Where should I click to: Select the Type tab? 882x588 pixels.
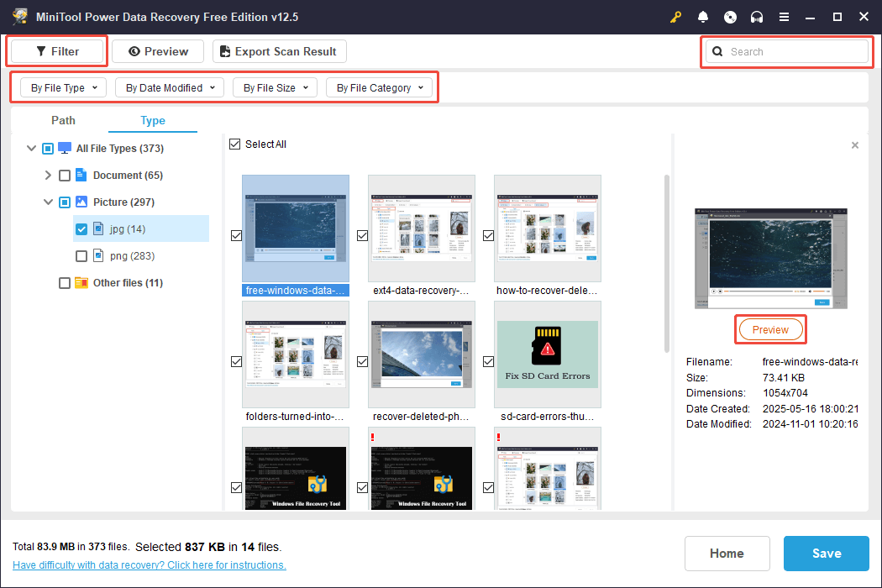[x=152, y=120]
